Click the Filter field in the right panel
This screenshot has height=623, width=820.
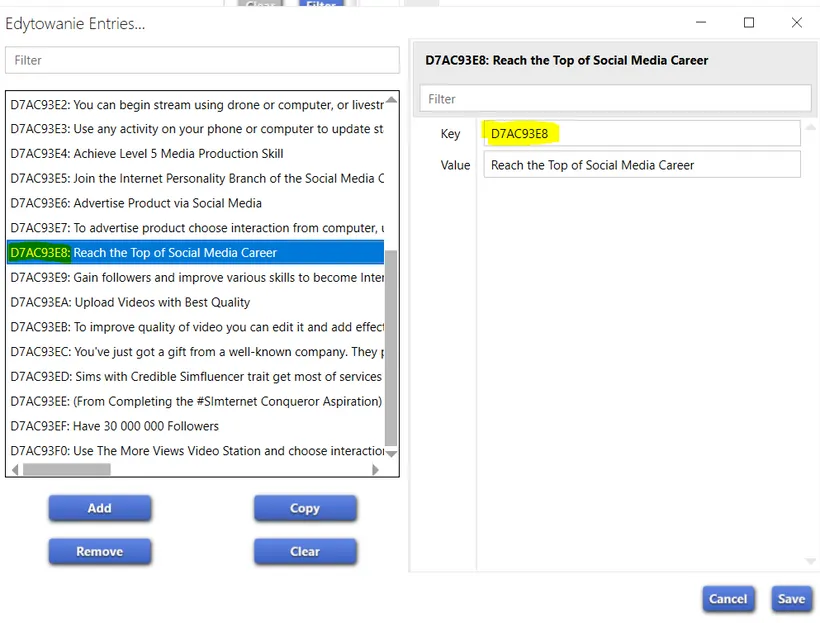[x=614, y=98]
